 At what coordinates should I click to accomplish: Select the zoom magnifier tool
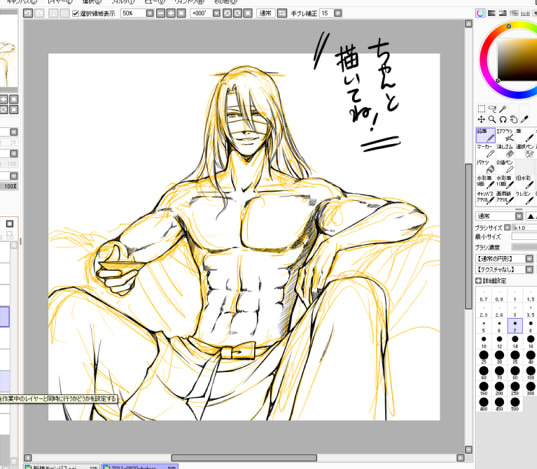pos(492,120)
